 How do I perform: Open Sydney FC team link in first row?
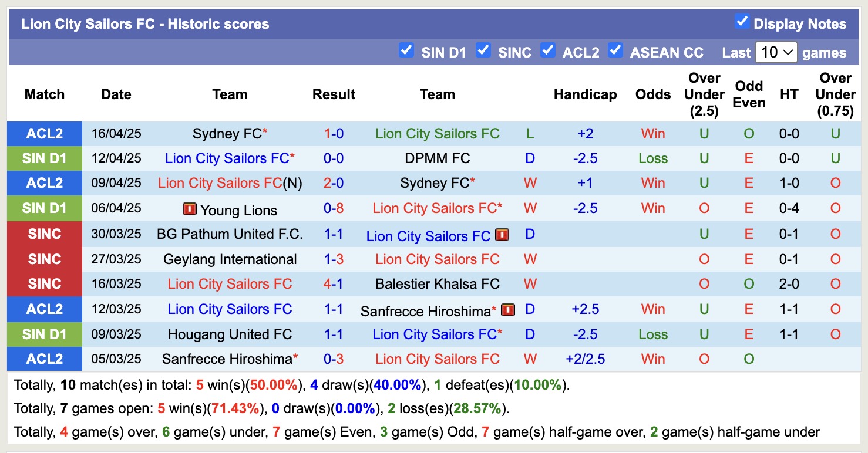pos(227,134)
